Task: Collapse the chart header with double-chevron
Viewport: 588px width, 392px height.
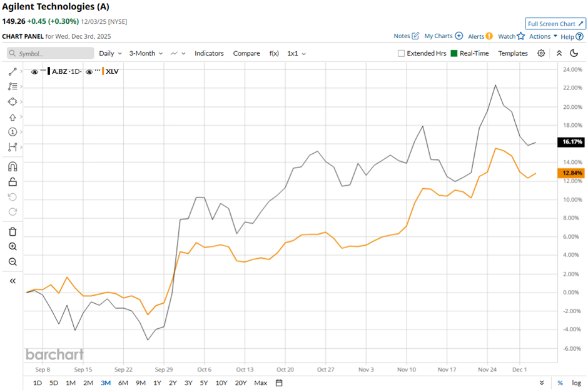Action: tap(559, 53)
